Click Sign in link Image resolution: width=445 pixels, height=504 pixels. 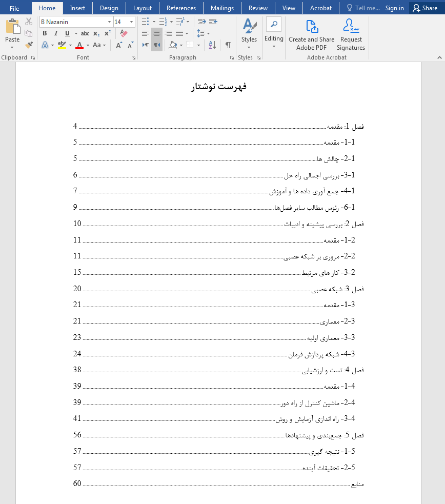coord(395,8)
